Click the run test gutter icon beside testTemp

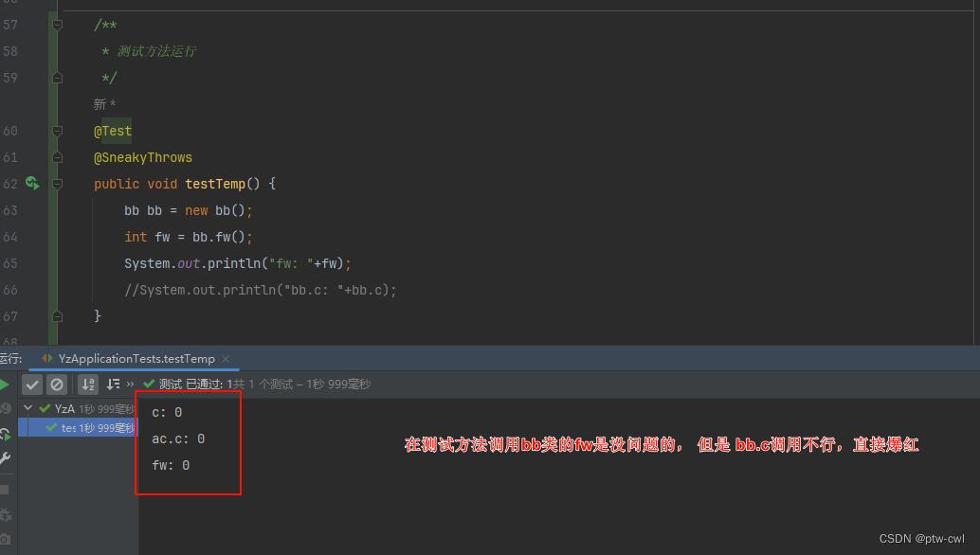(32, 183)
